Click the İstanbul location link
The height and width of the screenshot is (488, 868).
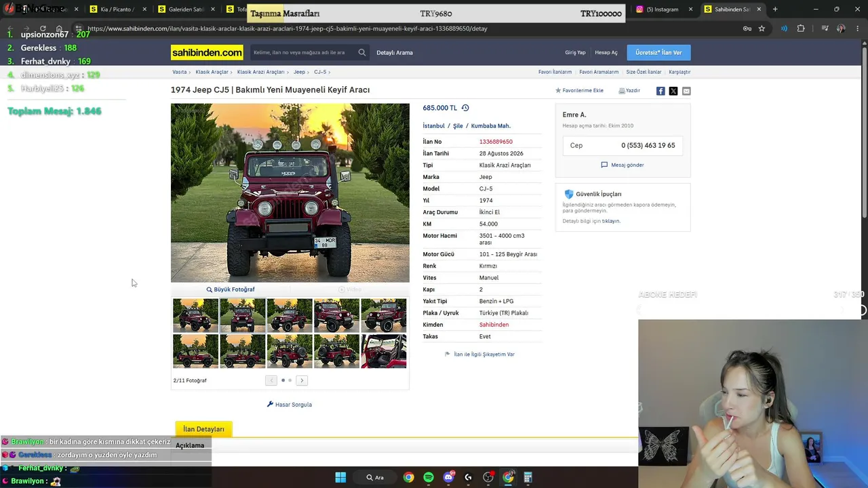[x=434, y=125]
